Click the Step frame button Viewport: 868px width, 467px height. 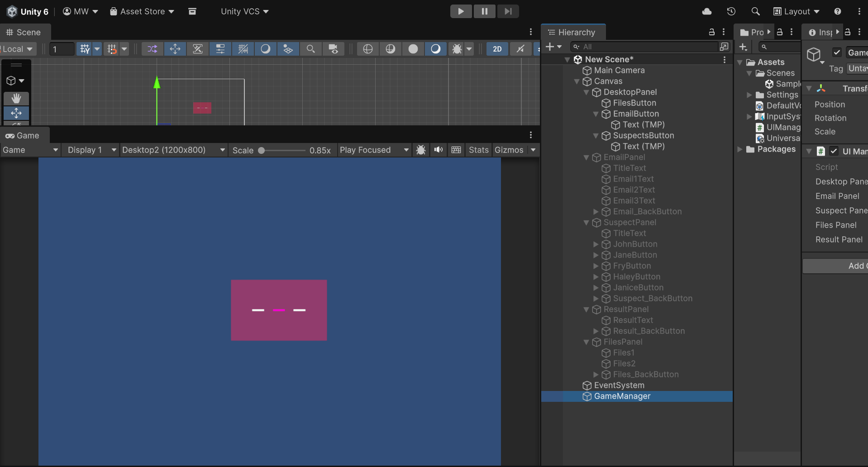[x=508, y=11]
